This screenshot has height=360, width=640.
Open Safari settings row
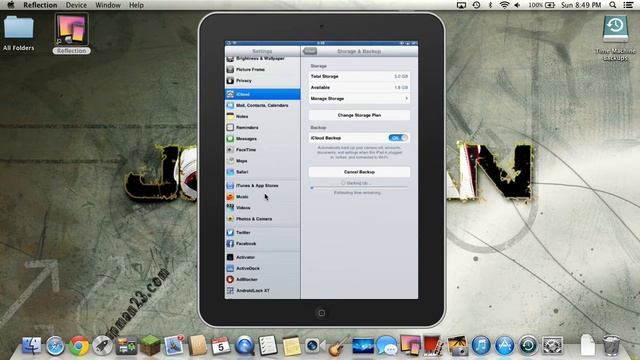pos(262,172)
